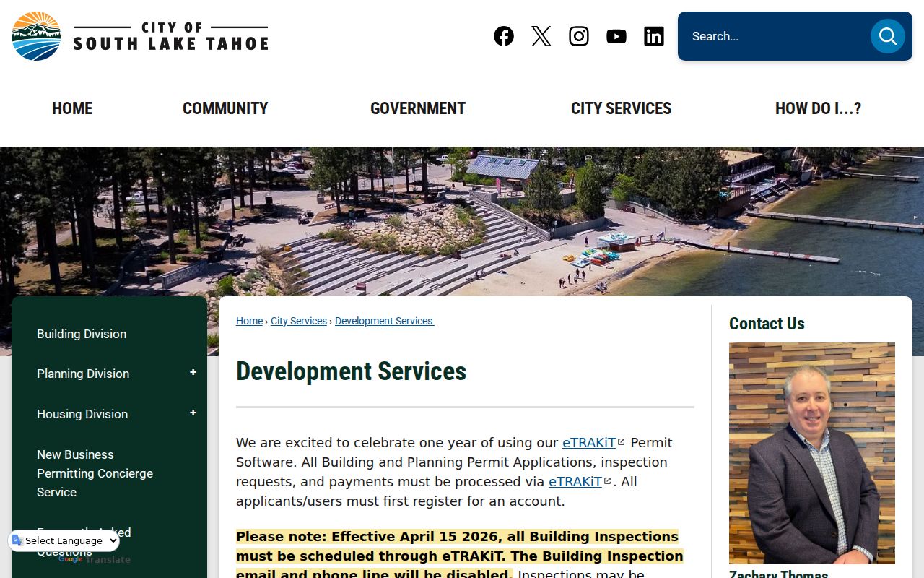Open the X (Twitter) social icon
The width and height of the screenshot is (924, 578).
point(541,36)
